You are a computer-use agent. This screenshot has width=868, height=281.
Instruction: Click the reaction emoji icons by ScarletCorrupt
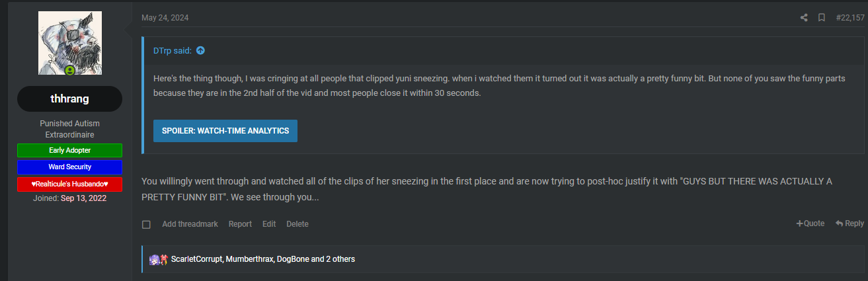(159, 259)
